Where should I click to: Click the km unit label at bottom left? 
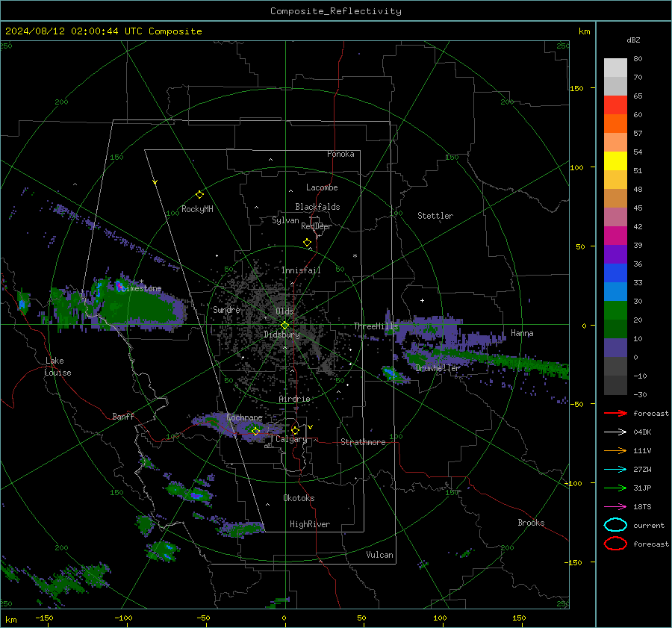coord(11,620)
